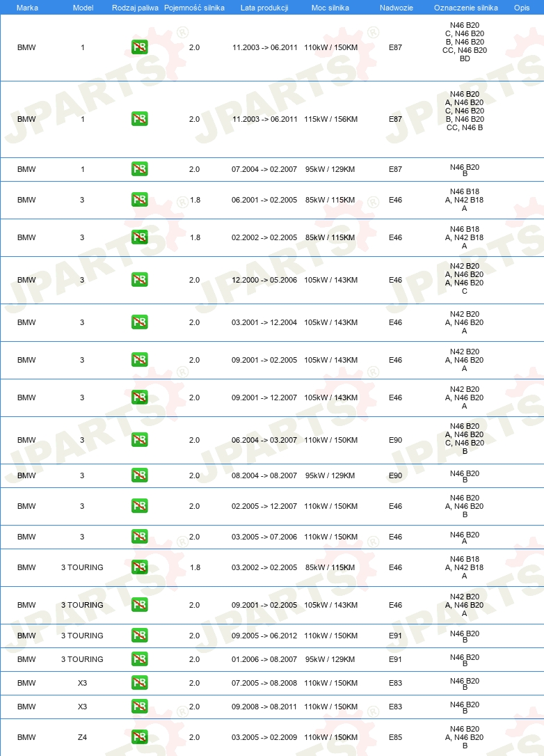Select the fuel icon in the 01.2006 -> 08.2007 row
The height and width of the screenshot is (756, 544).
(x=140, y=659)
